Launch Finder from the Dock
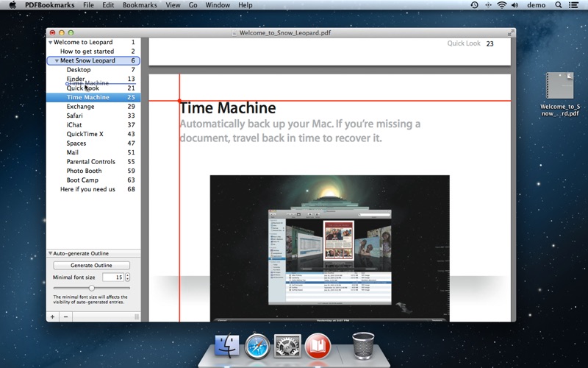 (226, 345)
